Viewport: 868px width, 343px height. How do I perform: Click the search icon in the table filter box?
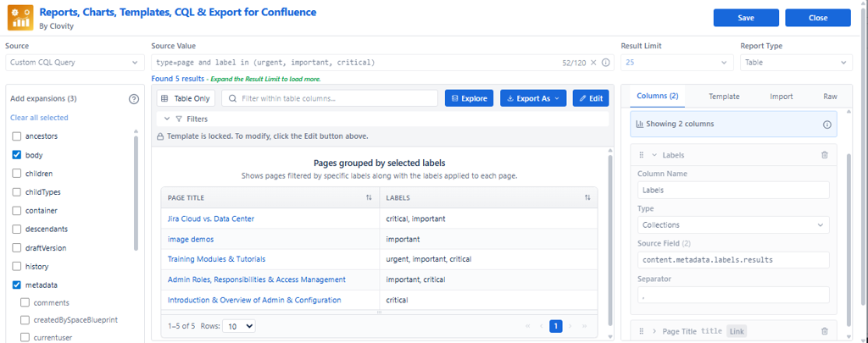232,98
